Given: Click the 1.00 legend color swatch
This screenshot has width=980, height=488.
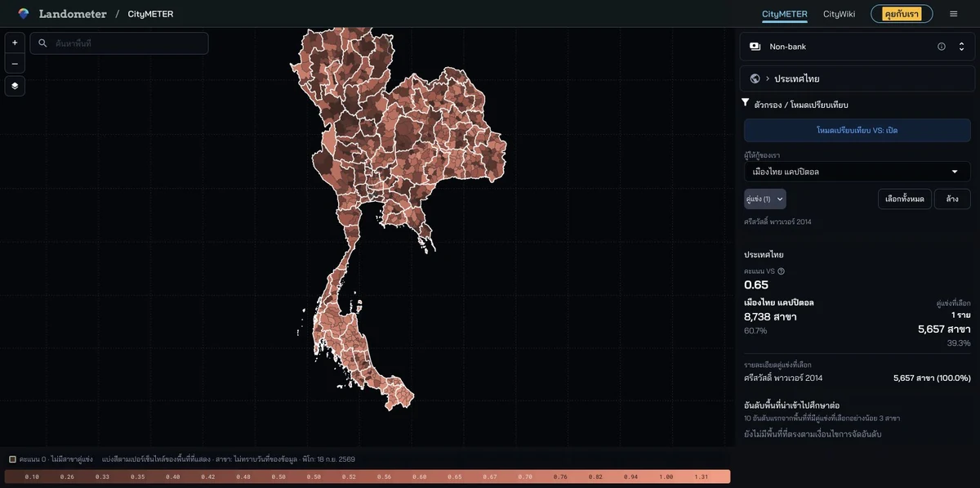Looking at the screenshot, I should click(x=666, y=477).
